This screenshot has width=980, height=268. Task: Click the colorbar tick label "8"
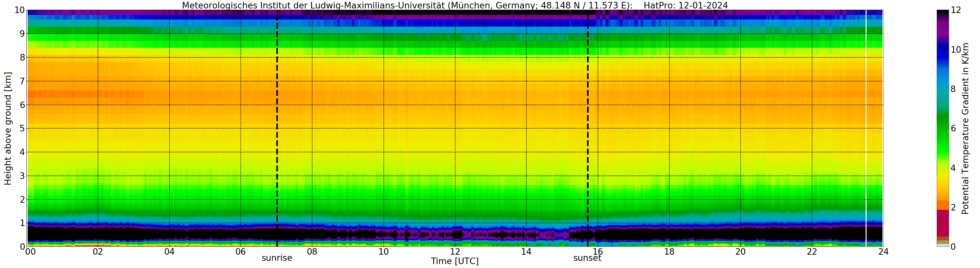pyautogui.click(x=953, y=89)
